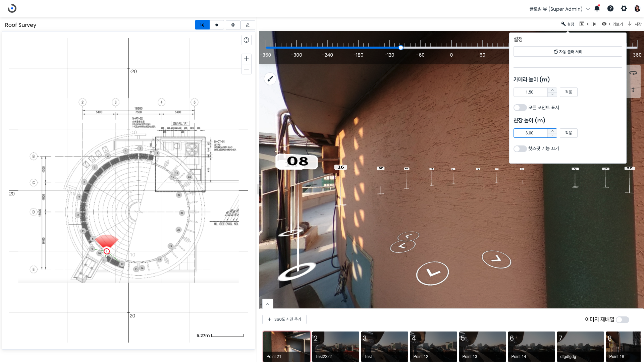Select the pencil edit tool above the floor plan
The height and width of the screenshot is (362, 644).
[248, 25]
